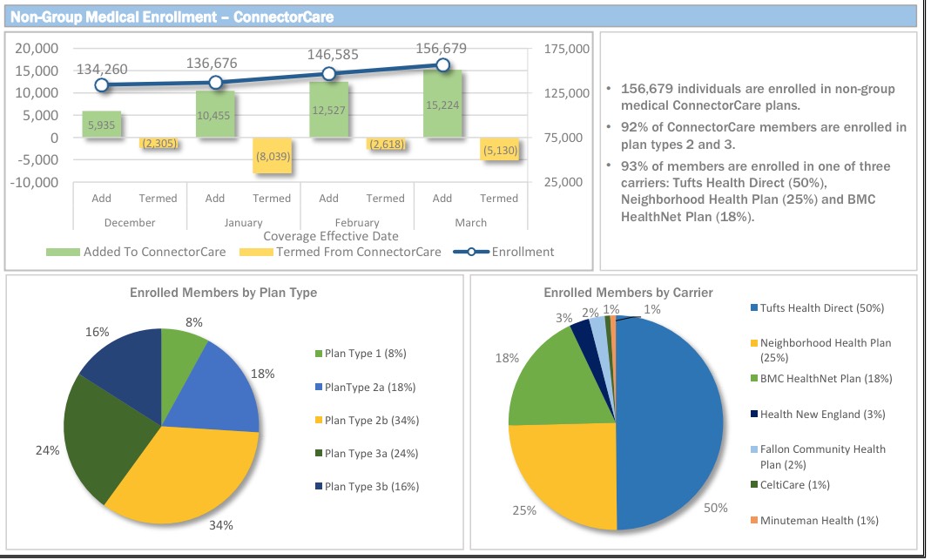Click the February Add bar showing 12,527
Screen dimensions: 931x560
point(328,110)
